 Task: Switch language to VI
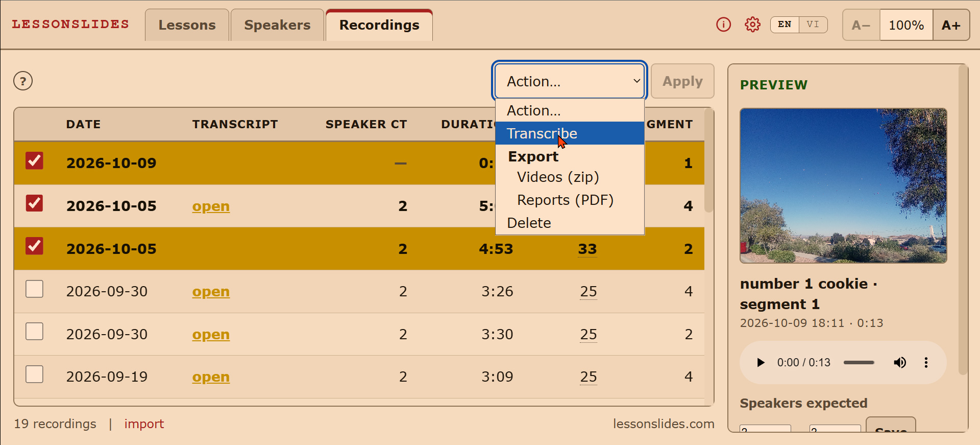coord(813,25)
